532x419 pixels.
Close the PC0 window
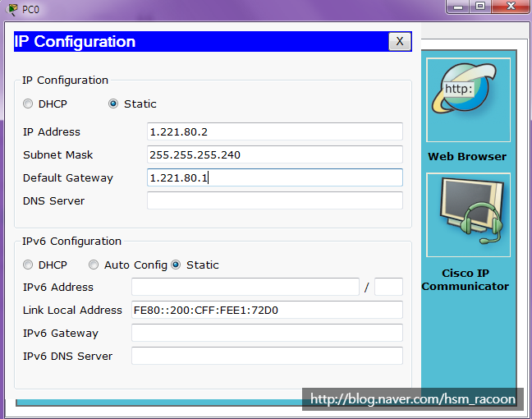[x=511, y=7]
